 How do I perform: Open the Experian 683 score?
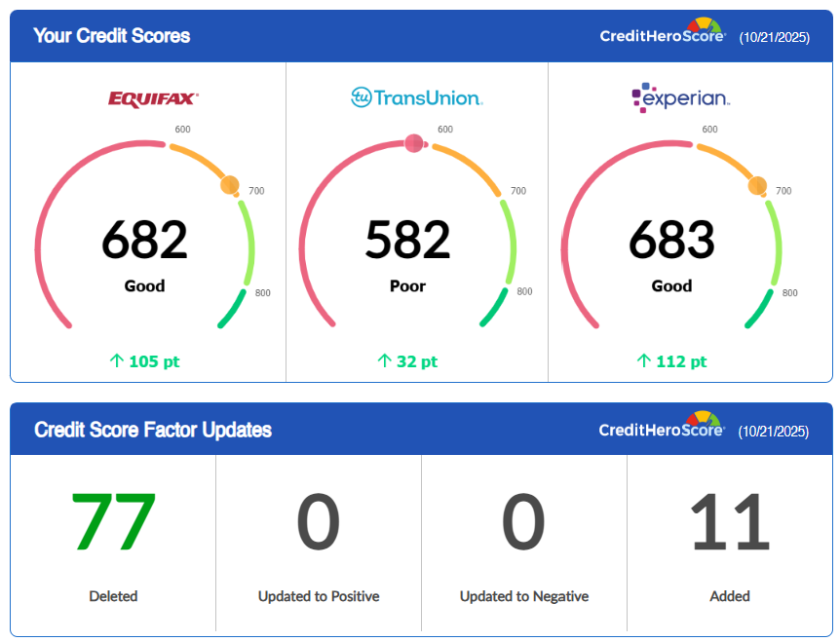[671, 240]
